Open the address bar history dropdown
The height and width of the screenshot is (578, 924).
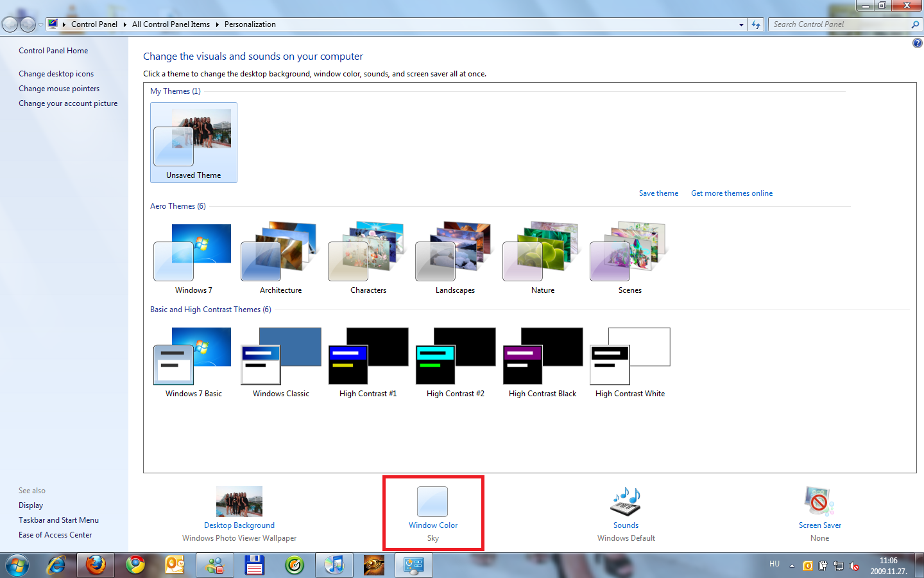click(741, 24)
